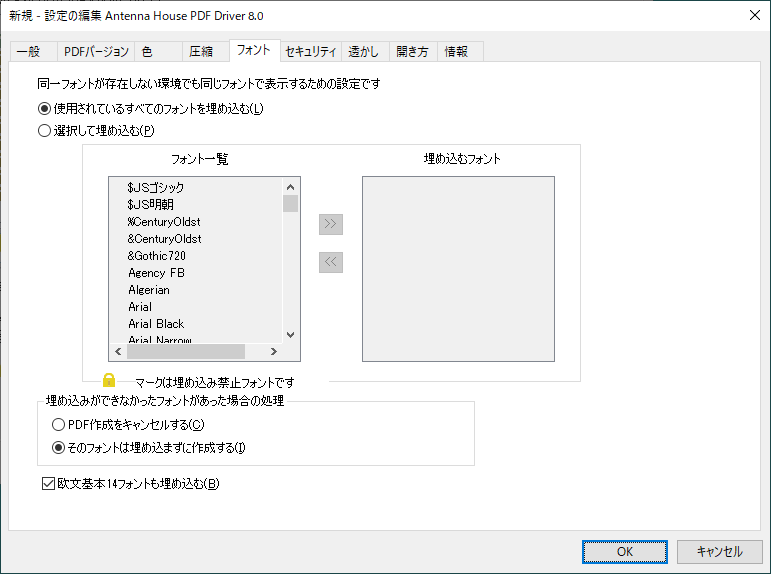Click the キャンセル button
771x574 pixels.
click(x=719, y=551)
